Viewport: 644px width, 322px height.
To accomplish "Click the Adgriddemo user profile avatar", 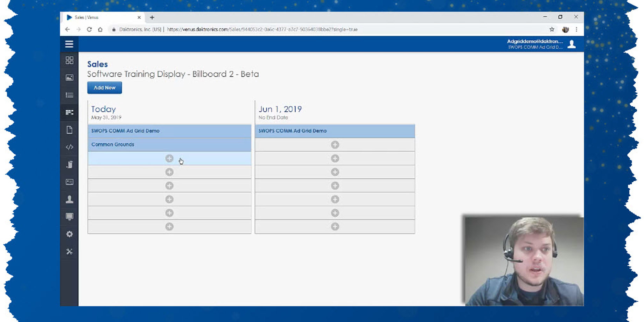I will pyautogui.click(x=572, y=44).
